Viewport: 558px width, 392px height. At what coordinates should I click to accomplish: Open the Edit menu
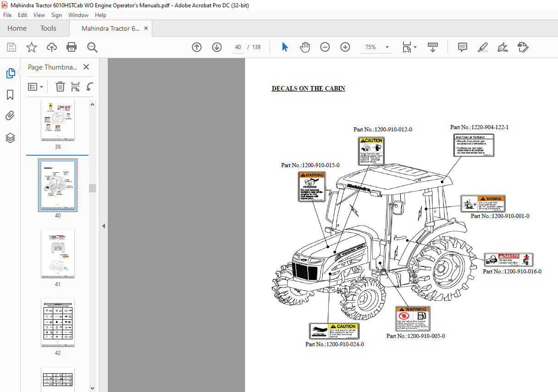coord(22,15)
